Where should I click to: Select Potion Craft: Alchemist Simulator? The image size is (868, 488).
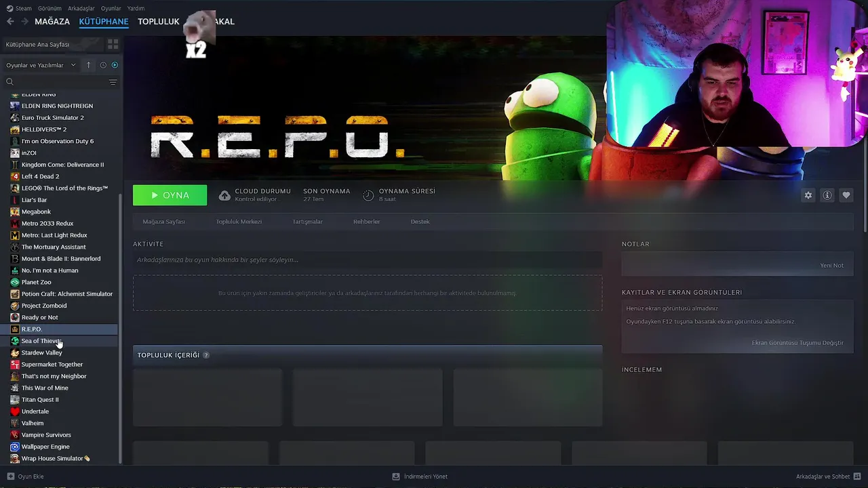67,294
